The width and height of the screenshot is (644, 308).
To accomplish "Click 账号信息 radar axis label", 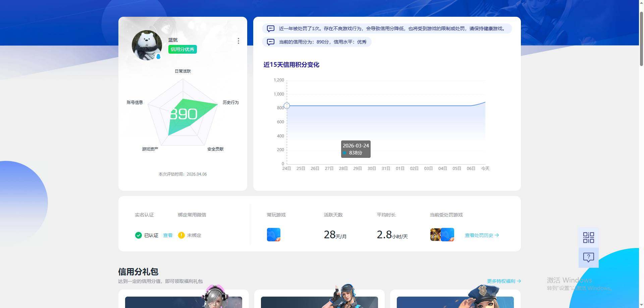I will (x=135, y=103).
